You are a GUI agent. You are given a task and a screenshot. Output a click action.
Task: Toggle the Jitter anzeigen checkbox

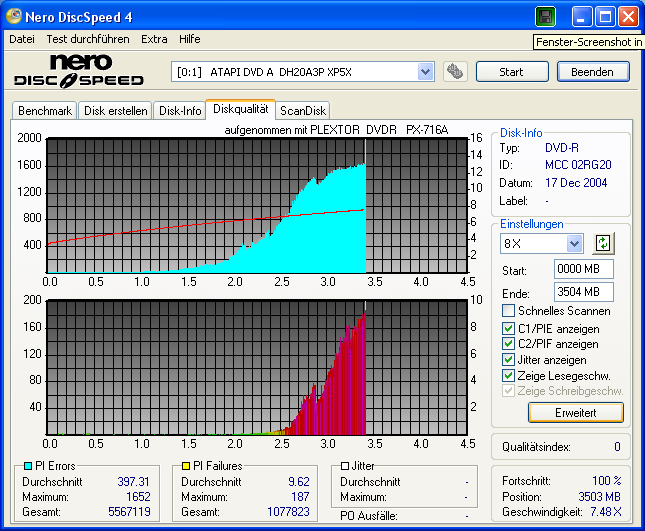pyautogui.click(x=509, y=360)
